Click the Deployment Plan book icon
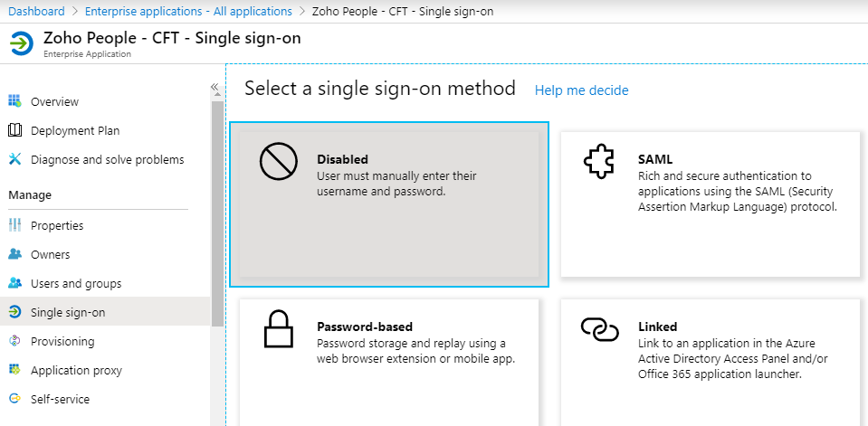868x426 pixels. coord(15,130)
